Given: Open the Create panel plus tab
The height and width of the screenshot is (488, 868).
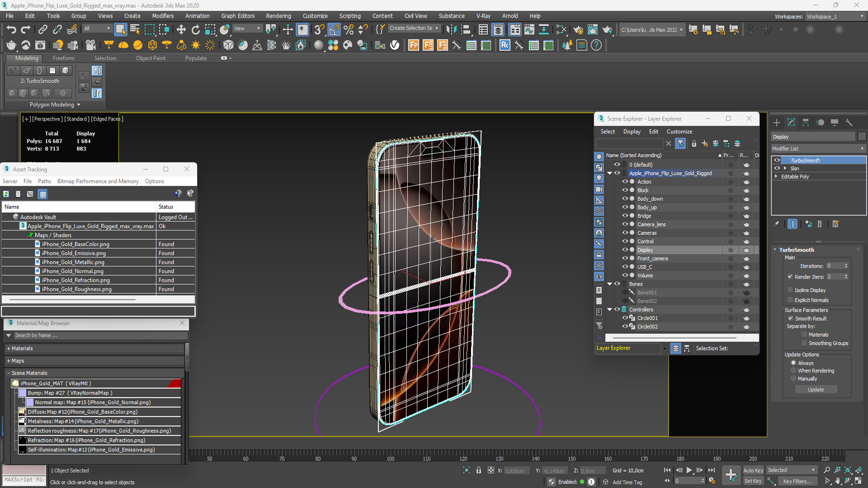Looking at the screenshot, I should (x=777, y=122).
